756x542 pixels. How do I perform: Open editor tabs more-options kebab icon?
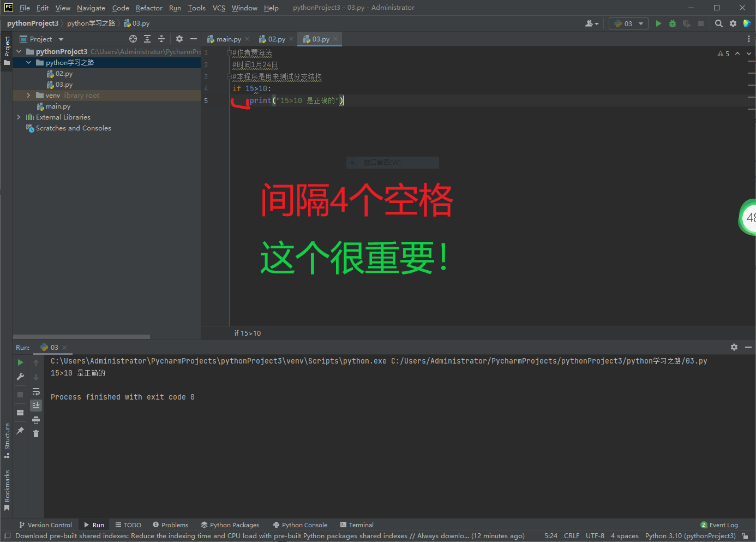[748, 39]
